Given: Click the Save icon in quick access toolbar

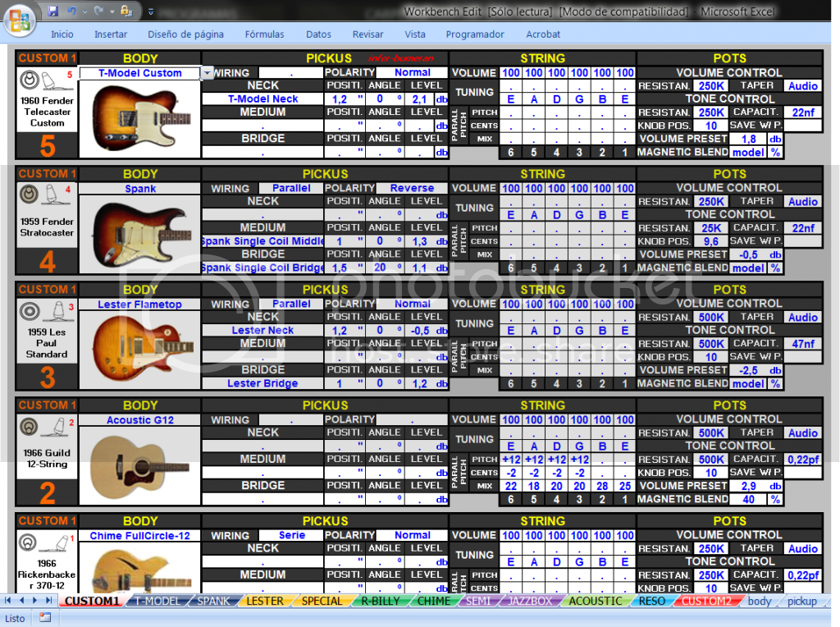Looking at the screenshot, I should [53, 11].
